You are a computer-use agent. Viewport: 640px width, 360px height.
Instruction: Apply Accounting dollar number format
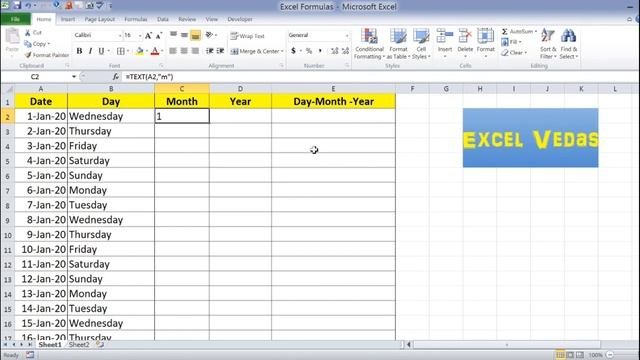pyautogui.click(x=293, y=51)
